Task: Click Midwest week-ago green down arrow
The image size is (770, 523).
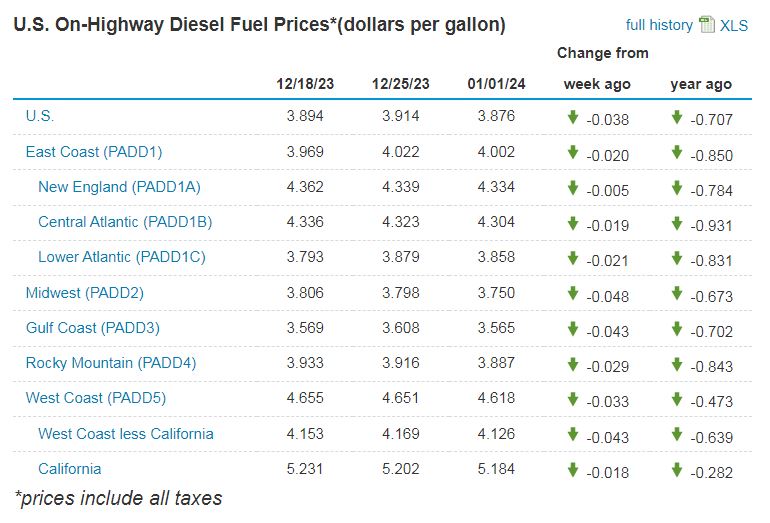Action: click(x=573, y=294)
